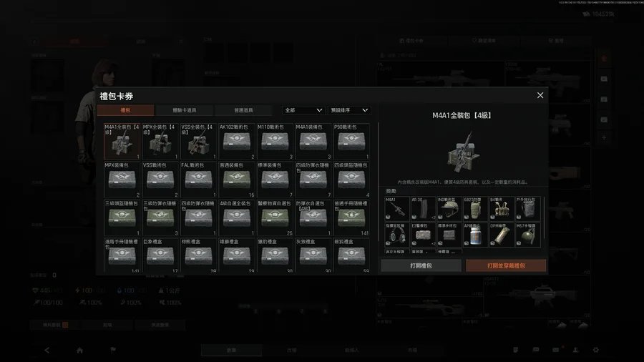Click the home icon in bottom navigation
Screen dimensions: 644x362
[79, 350]
